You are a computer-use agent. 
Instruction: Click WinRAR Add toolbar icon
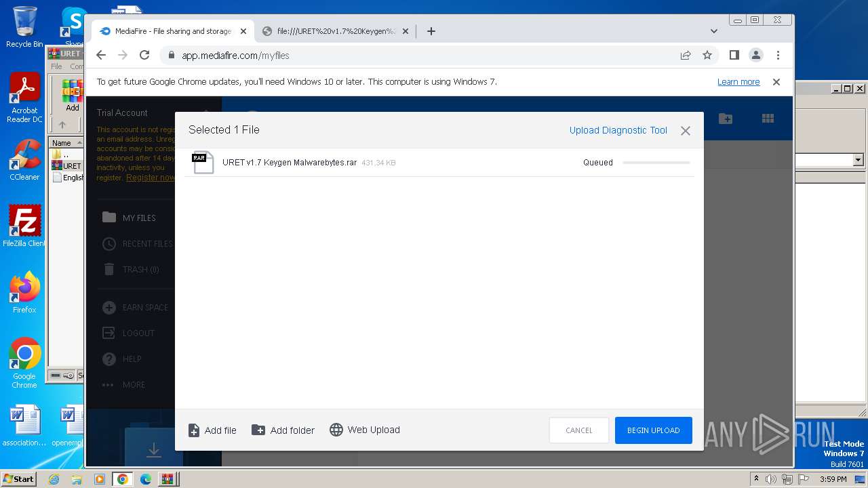72,96
